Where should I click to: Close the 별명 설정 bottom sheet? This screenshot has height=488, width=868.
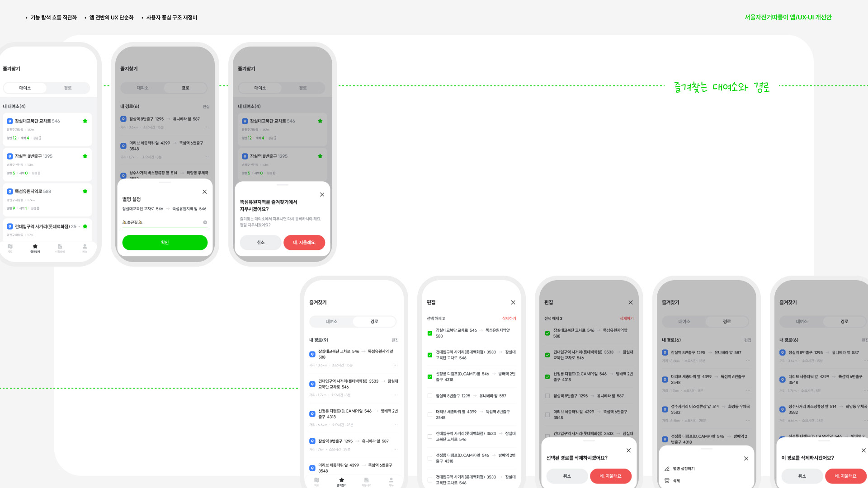(204, 192)
